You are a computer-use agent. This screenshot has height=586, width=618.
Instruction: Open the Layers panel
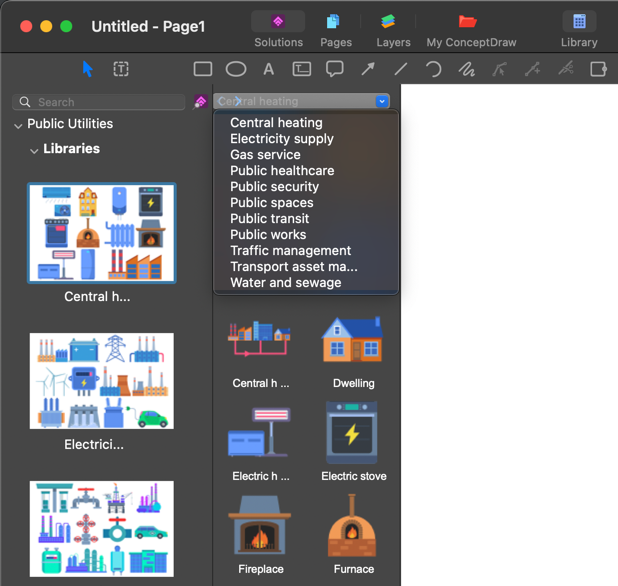pos(393,30)
